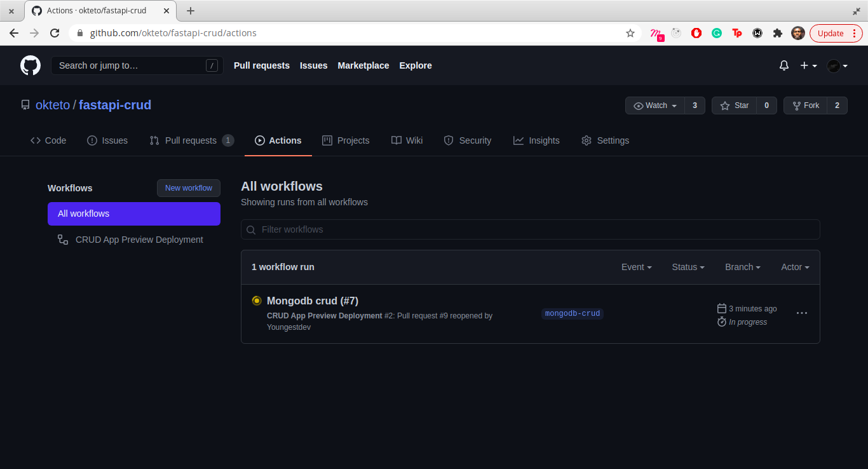
Task: Open the Chrome profile avatar
Action: [x=798, y=33]
